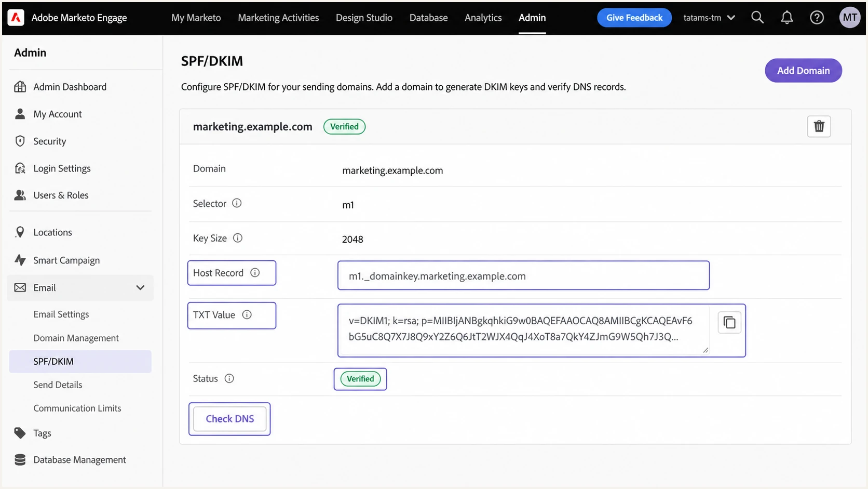Click the Tags label icon
The width and height of the screenshot is (868, 489).
[20, 433]
